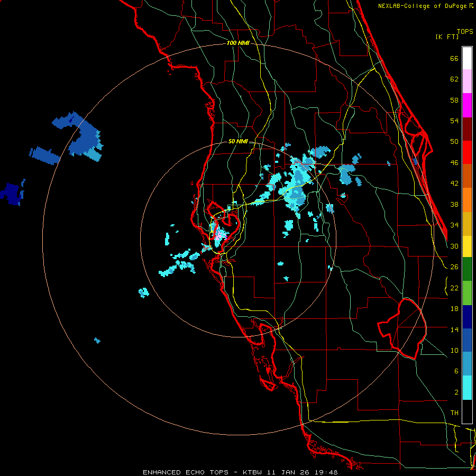Viewport: 476px width, 476px height.
Task: Click the magenta legend swatch
Action: click(x=467, y=105)
